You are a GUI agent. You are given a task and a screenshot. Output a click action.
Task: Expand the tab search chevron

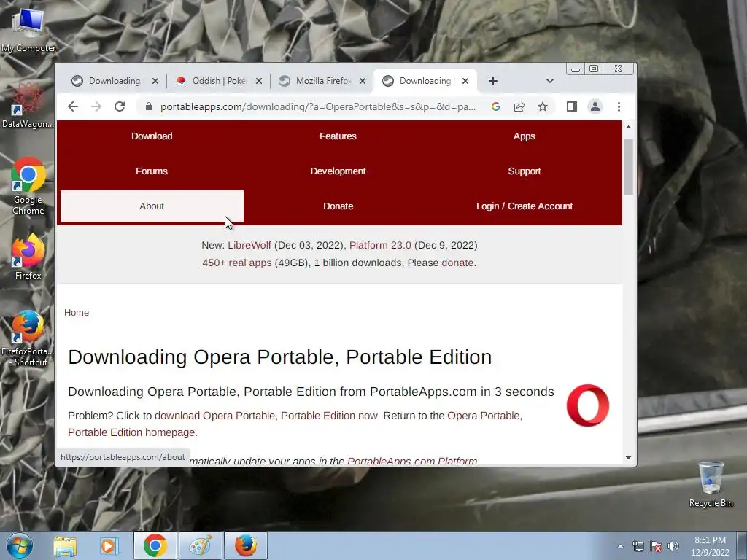tap(550, 81)
